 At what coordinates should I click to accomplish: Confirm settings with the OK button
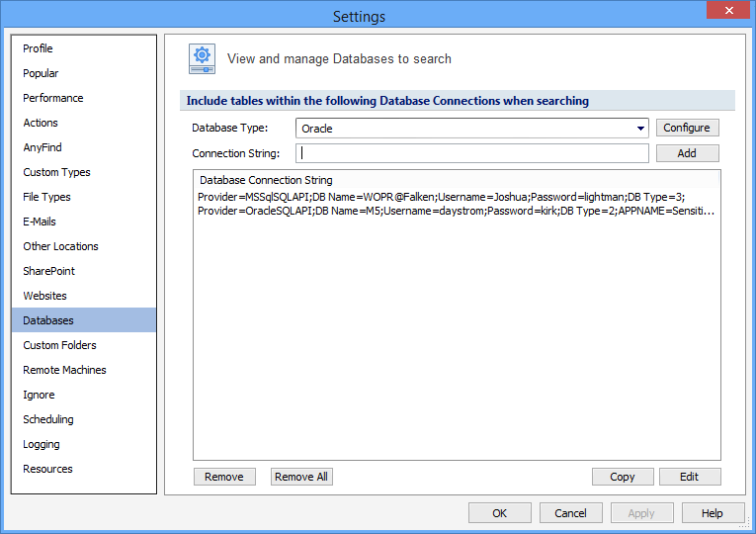click(499, 513)
